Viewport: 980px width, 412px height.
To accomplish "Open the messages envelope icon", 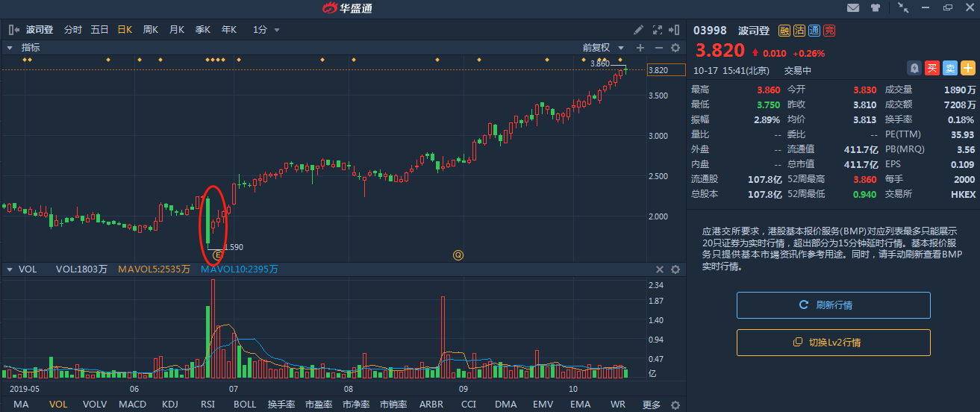I will [x=853, y=8].
